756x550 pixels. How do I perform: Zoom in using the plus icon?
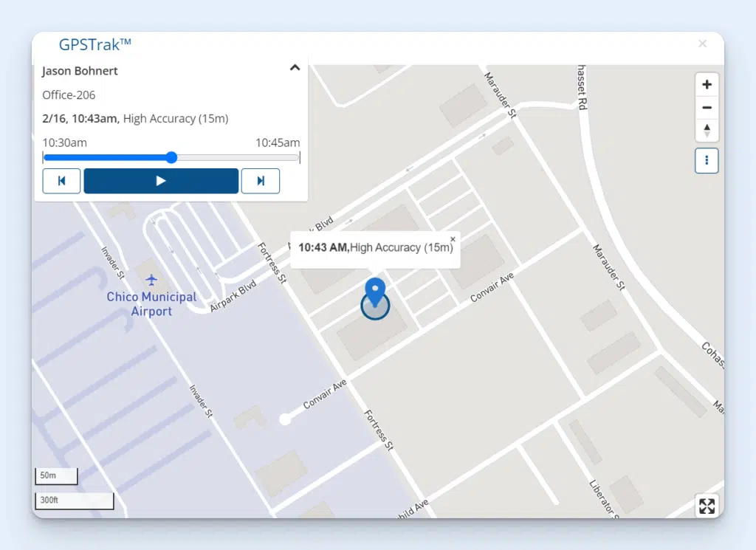(707, 84)
